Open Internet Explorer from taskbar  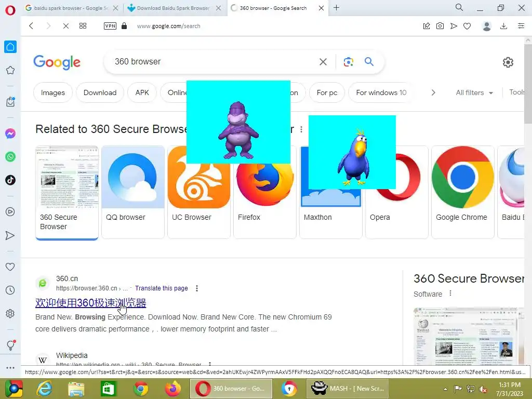tap(45, 389)
